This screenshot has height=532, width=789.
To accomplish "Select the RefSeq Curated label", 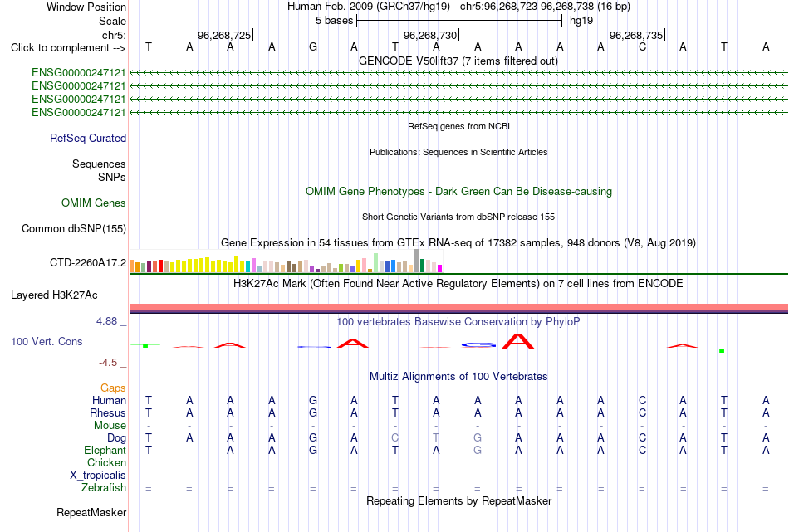I will pyautogui.click(x=88, y=139).
